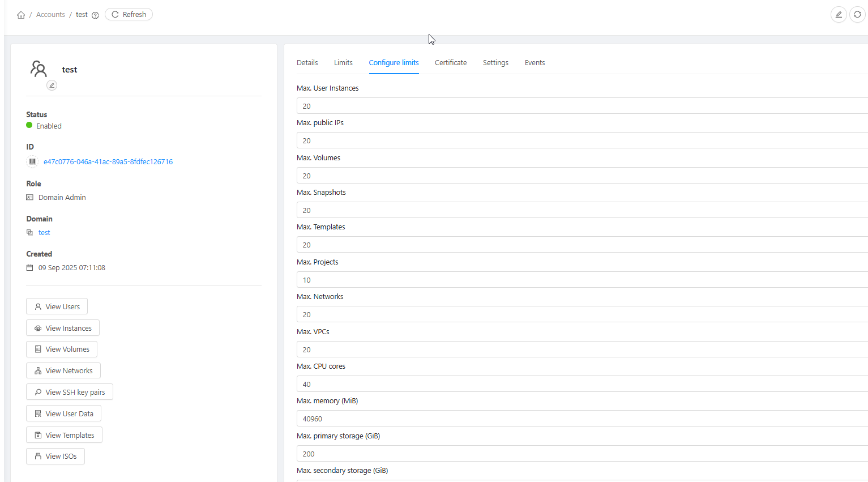Click the View Templates button

pos(64,435)
